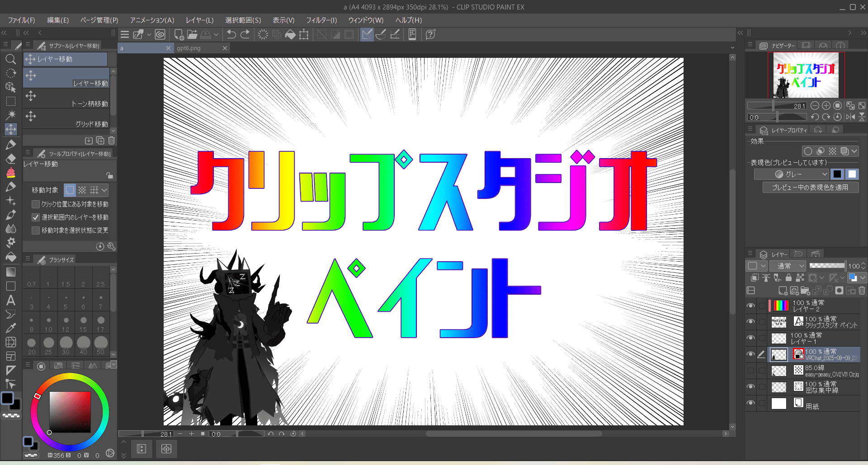Select the Text tool

(x=11, y=300)
